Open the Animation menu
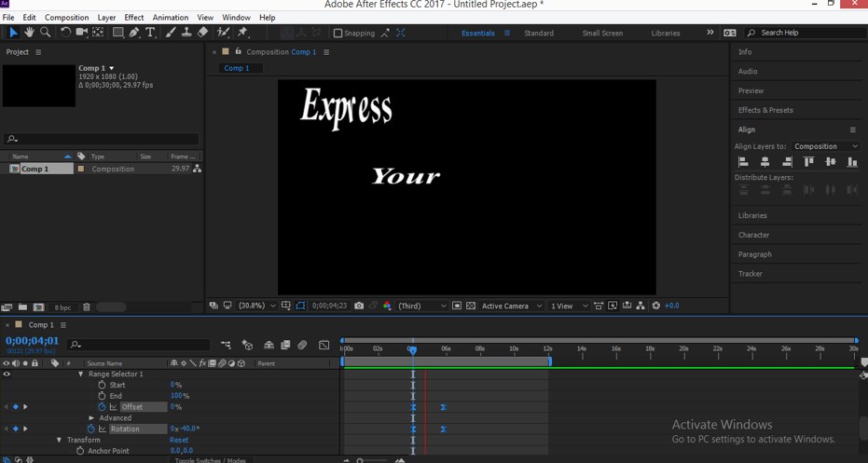The height and width of the screenshot is (463, 868). click(x=171, y=18)
